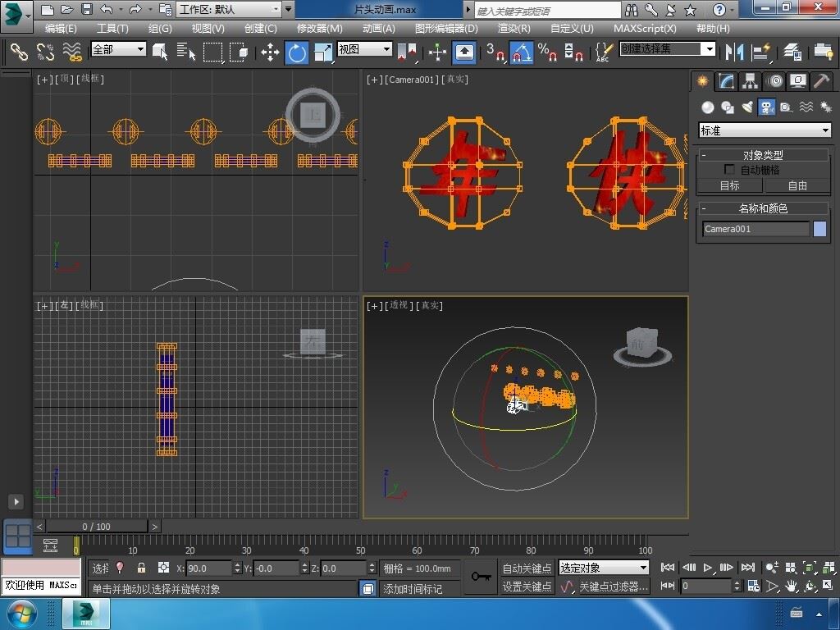The height and width of the screenshot is (630, 840).
Task: Open the 选定对象 key filter dropdown
Action: click(x=604, y=568)
